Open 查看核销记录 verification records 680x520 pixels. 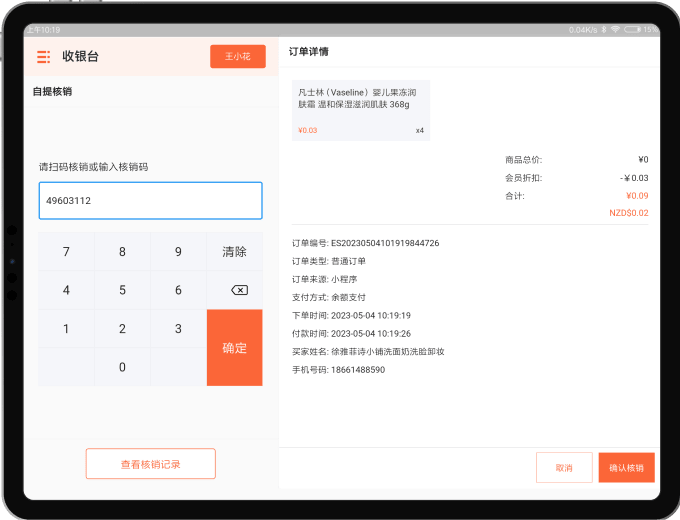tap(150, 464)
